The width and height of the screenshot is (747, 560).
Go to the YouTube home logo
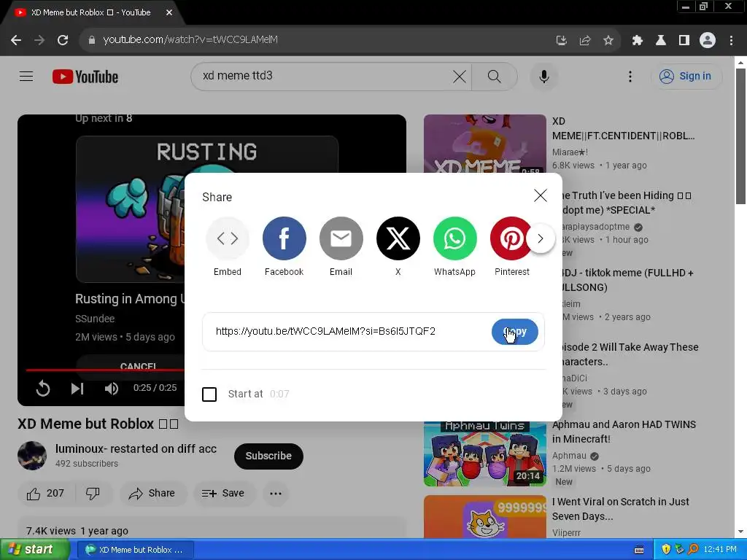click(85, 77)
